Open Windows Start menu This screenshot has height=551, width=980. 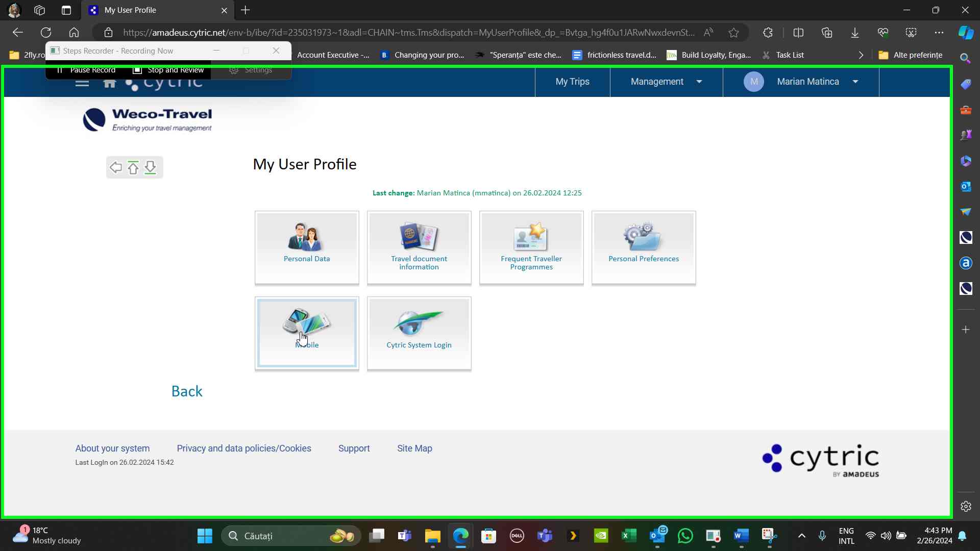[x=205, y=536]
